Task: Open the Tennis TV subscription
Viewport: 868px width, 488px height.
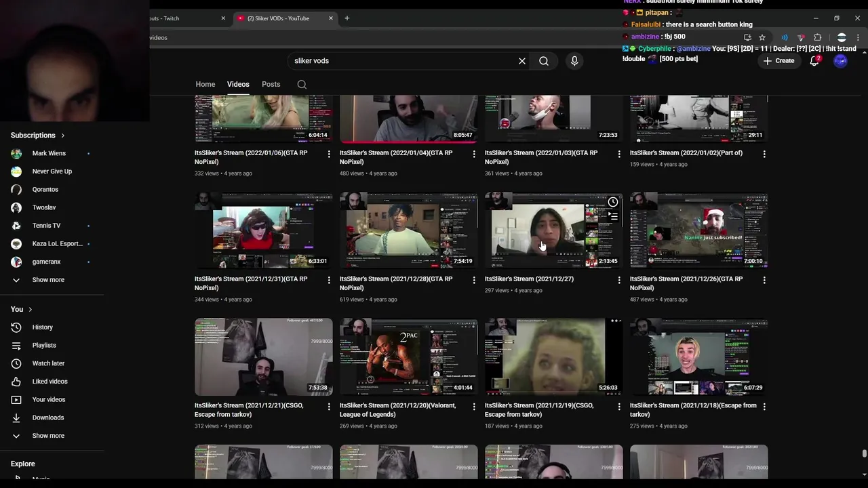Action: [x=46, y=226]
